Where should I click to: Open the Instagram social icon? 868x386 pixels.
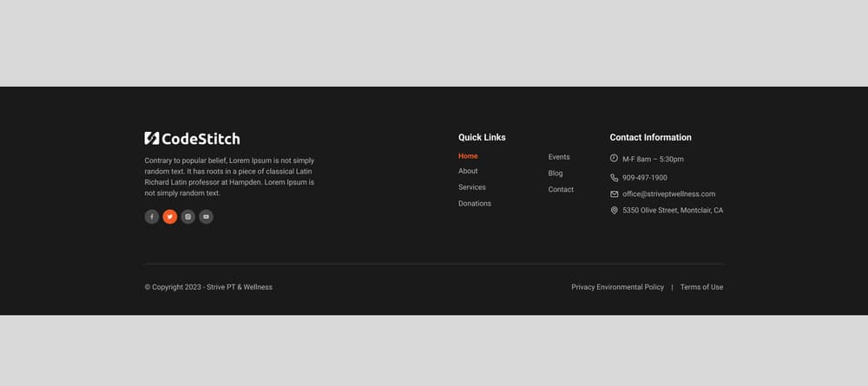click(188, 217)
